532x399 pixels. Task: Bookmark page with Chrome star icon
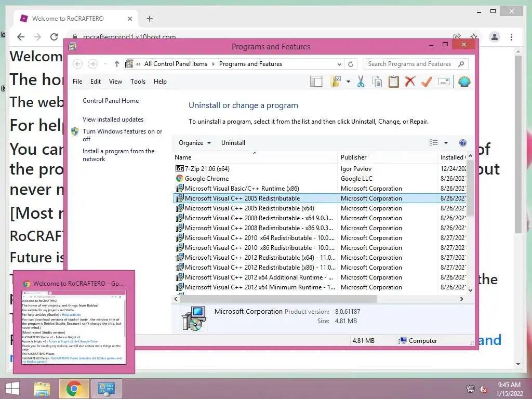click(474, 36)
